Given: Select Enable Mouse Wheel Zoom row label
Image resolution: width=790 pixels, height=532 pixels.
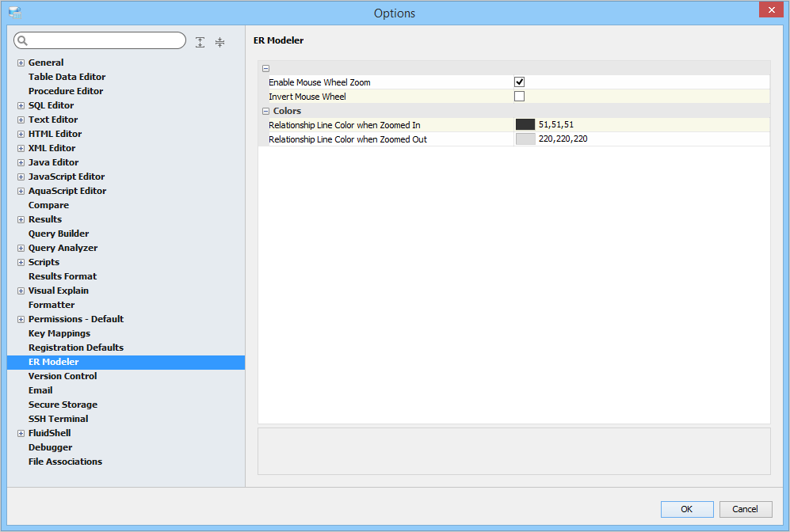Looking at the screenshot, I should tap(319, 82).
